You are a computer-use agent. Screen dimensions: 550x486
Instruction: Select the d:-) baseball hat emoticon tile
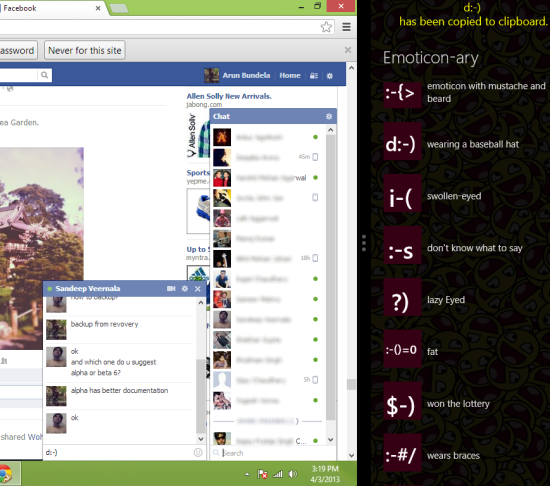coord(402,144)
